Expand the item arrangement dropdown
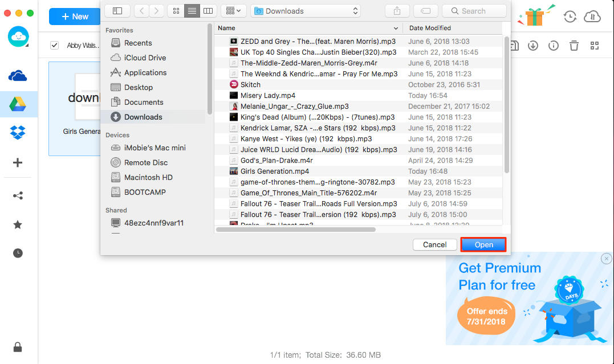This screenshot has width=614, height=364. [x=233, y=11]
